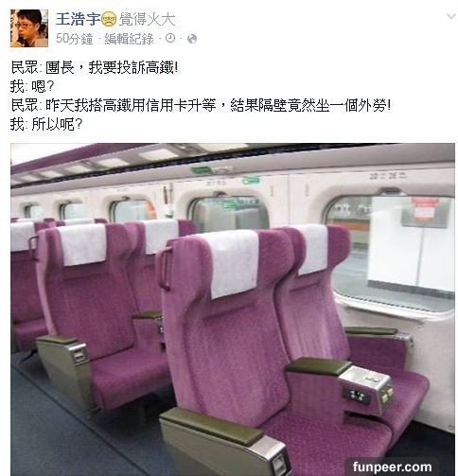Open the purple train seats photo
The image size is (458, 476).
[x=233, y=309]
